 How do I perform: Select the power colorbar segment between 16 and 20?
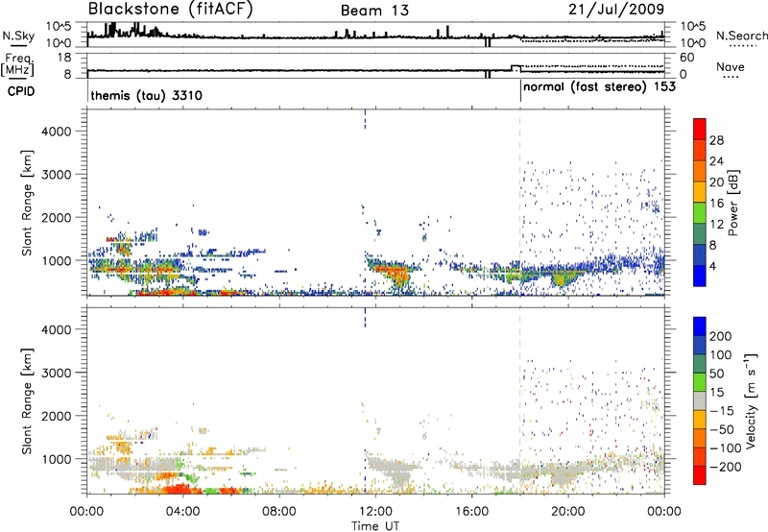(700, 192)
